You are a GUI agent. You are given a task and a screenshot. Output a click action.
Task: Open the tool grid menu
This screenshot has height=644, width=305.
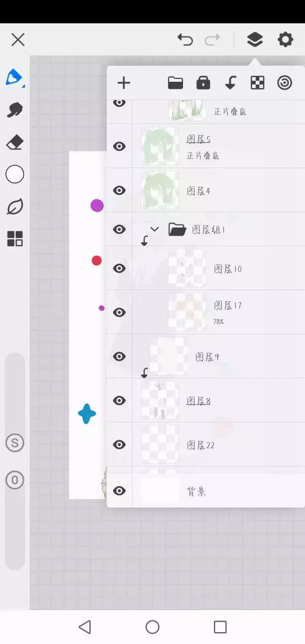click(x=15, y=239)
